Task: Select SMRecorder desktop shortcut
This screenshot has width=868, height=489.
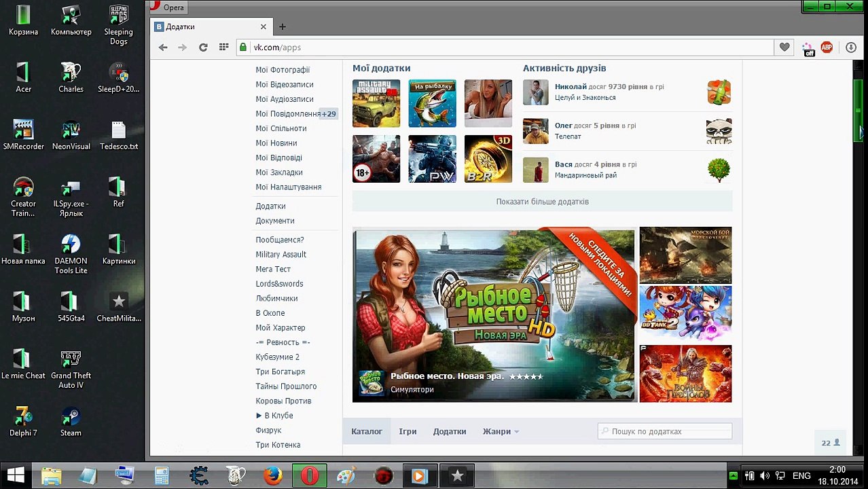Action: pyautogui.click(x=23, y=135)
